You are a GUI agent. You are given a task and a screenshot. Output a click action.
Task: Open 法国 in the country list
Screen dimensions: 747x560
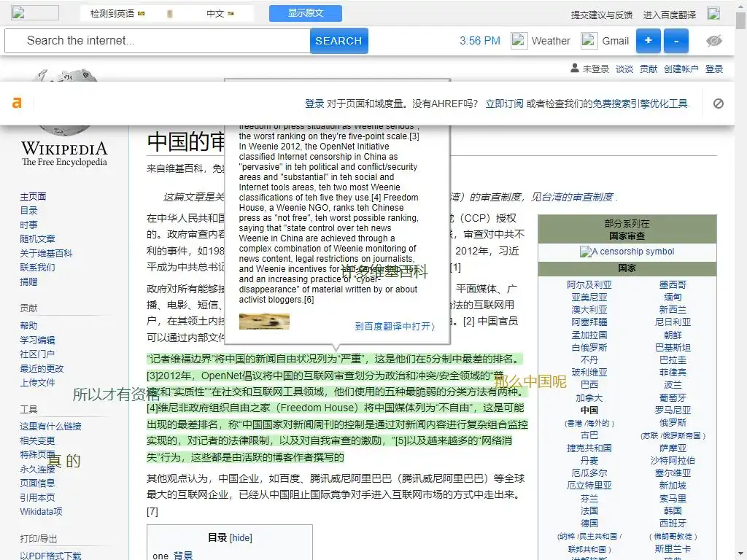pos(589,510)
